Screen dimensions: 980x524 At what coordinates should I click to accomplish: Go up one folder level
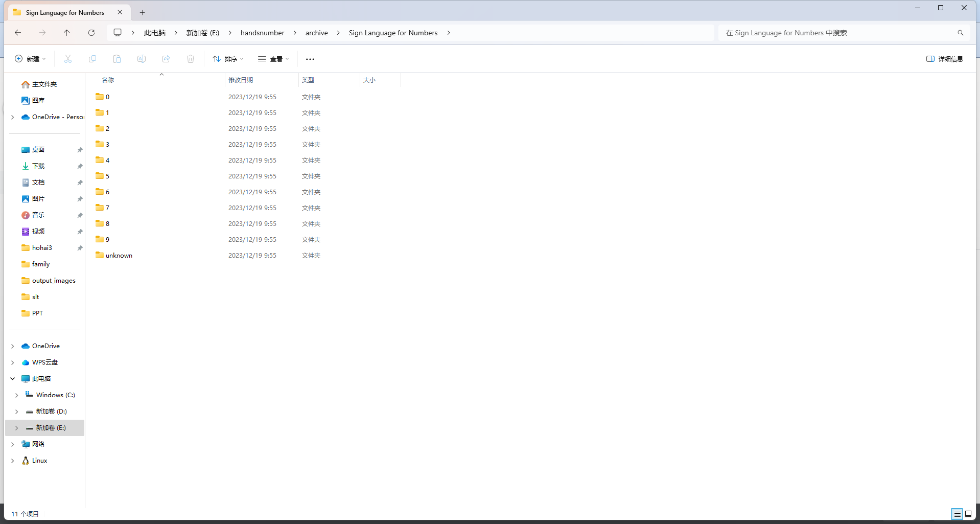pos(67,33)
